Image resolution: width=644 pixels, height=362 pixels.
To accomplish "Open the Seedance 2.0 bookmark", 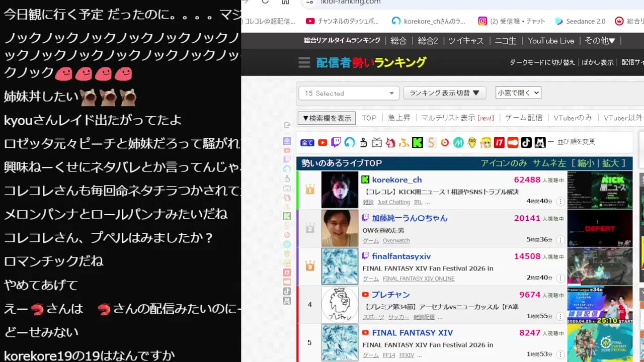I will (x=580, y=21).
